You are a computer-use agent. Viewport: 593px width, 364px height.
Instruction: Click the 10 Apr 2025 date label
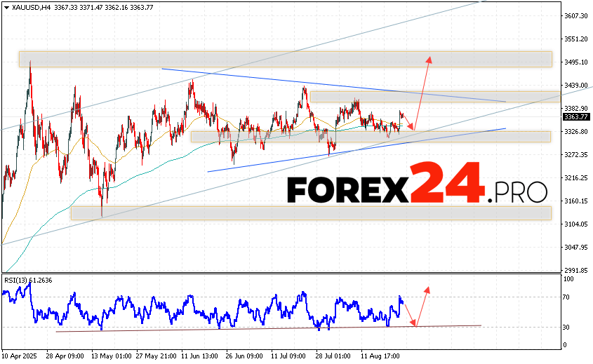20,356
